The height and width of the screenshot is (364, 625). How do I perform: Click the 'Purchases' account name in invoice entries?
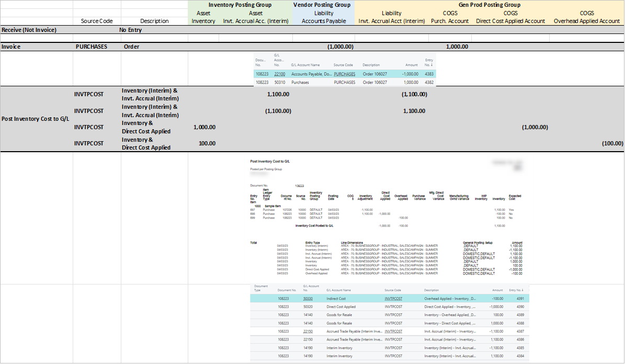[300, 83]
